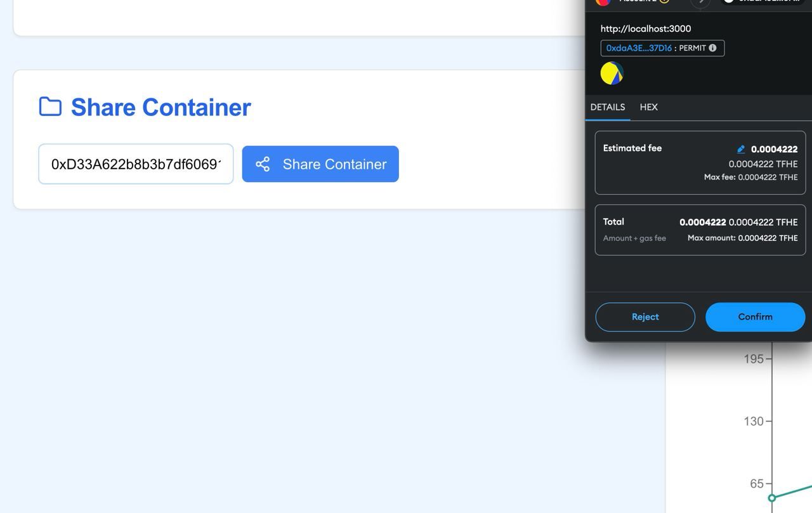Click the Total label in MetaMask

(x=613, y=222)
